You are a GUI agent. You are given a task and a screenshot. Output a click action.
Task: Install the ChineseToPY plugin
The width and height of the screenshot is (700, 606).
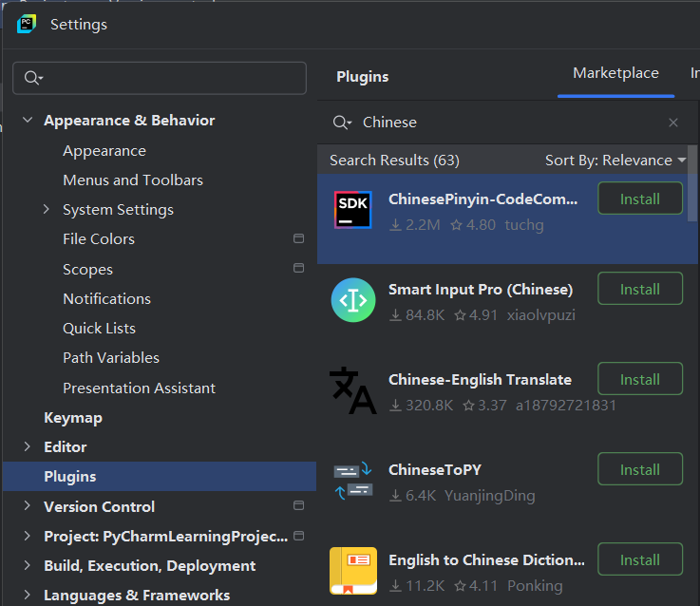640,469
